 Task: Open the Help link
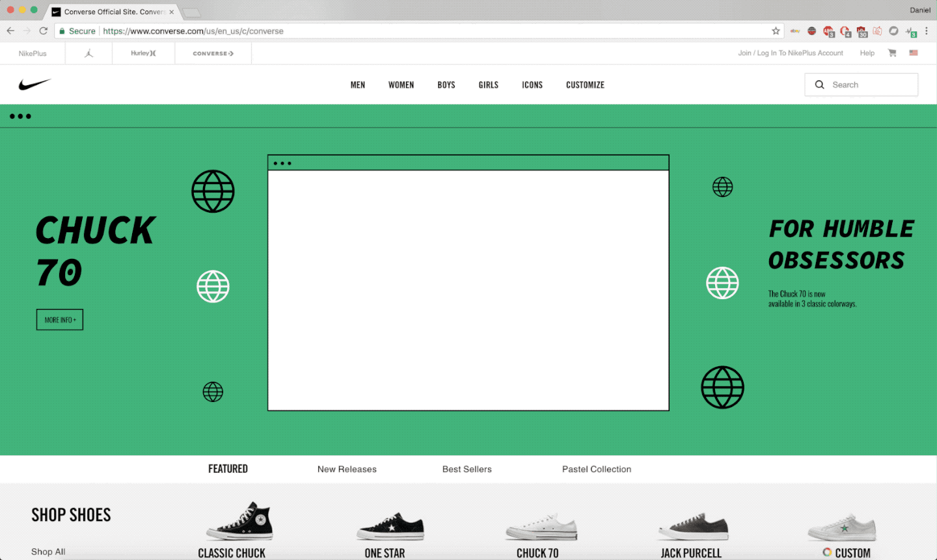[867, 53]
